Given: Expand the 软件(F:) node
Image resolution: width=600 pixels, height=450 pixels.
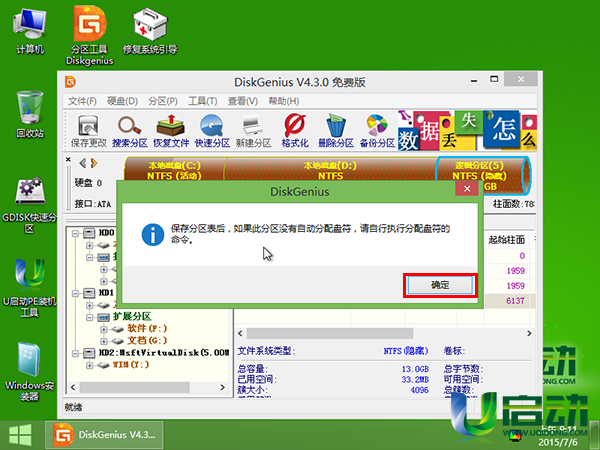Looking at the screenshot, I should point(104,329).
